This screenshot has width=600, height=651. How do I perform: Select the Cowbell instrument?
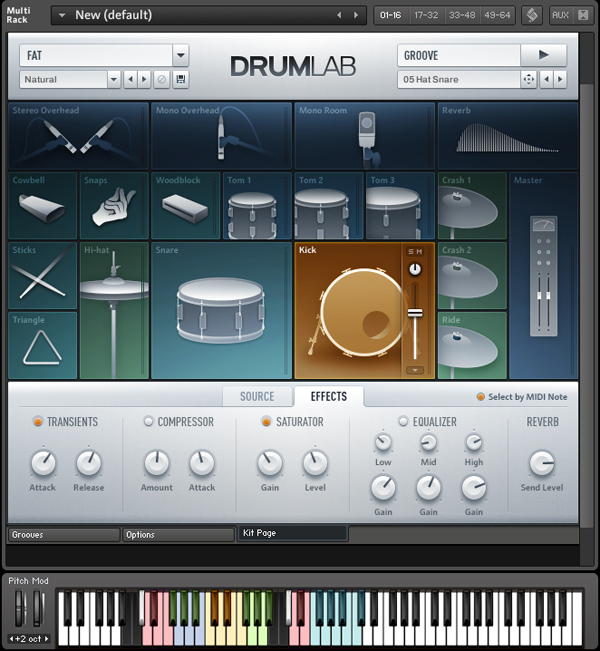pyautogui.click(x=42, y=206)
